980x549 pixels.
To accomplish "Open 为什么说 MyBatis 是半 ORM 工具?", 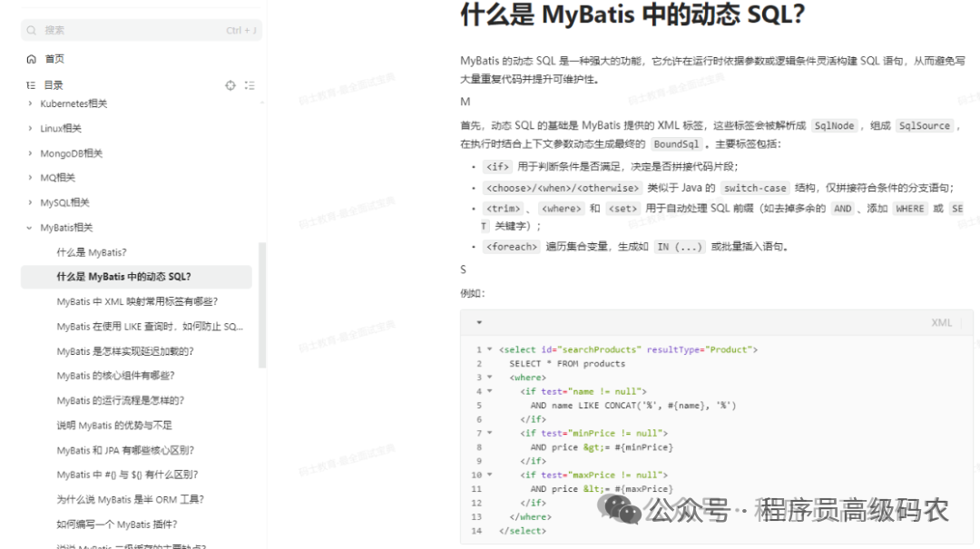I will point(130,500).
